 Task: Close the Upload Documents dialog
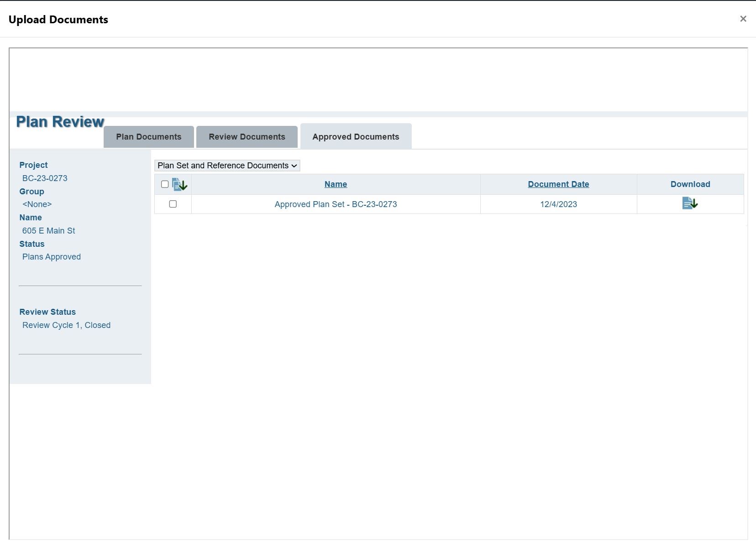743,19
